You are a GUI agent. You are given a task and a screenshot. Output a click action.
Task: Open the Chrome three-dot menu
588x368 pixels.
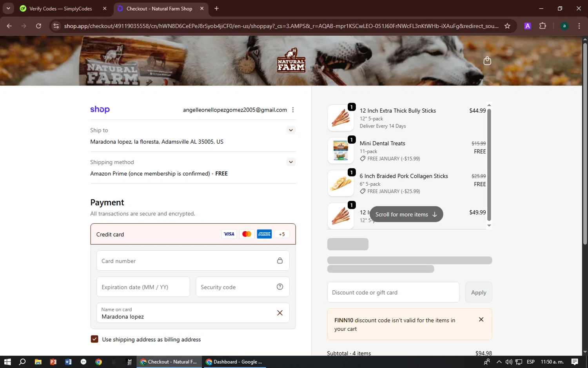pyautogui.click(x=579, y=26)
